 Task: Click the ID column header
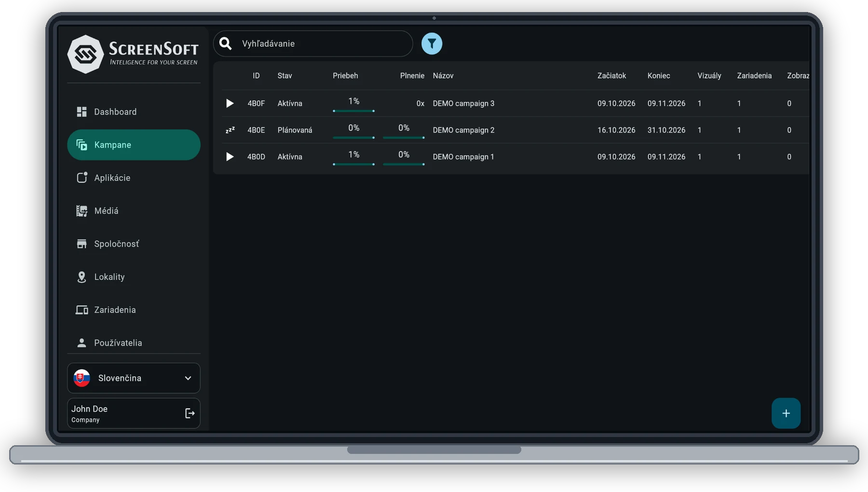[x=256, y=76]
